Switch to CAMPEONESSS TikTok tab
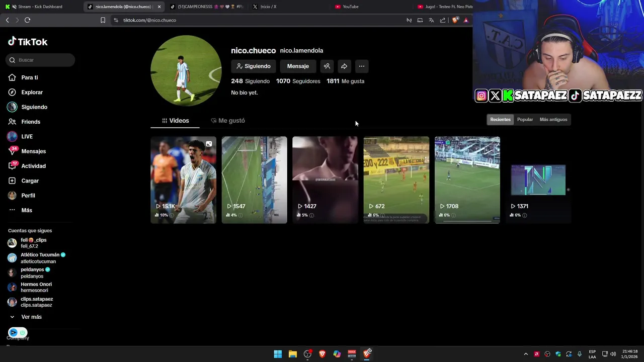The width and height of the screenshot is (644, 362). tap(206, 7)
